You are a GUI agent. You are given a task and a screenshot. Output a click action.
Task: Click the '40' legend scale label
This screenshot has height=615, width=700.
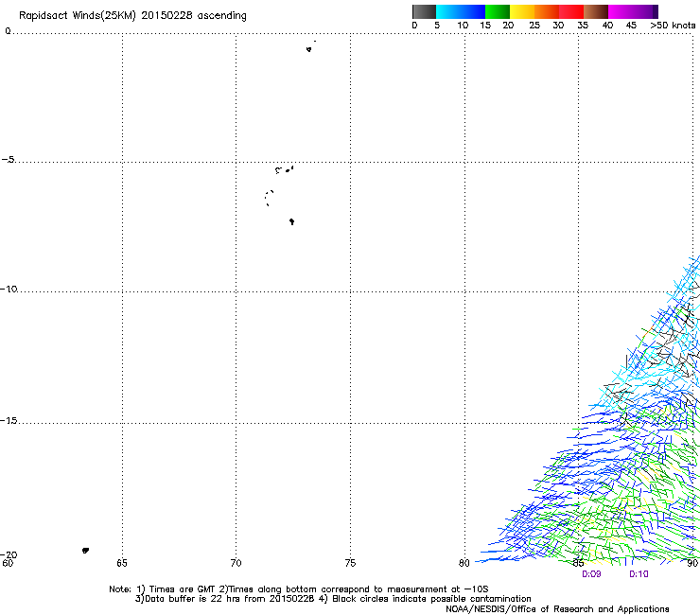point(607,26)
